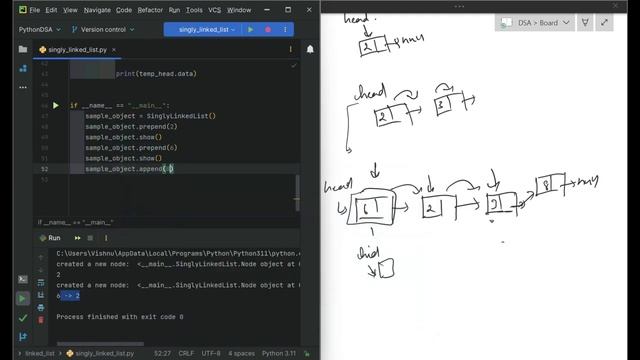Select the Run panel tab
The height and width of the screenshot is (360, 640).
click(x=50, y=238)
